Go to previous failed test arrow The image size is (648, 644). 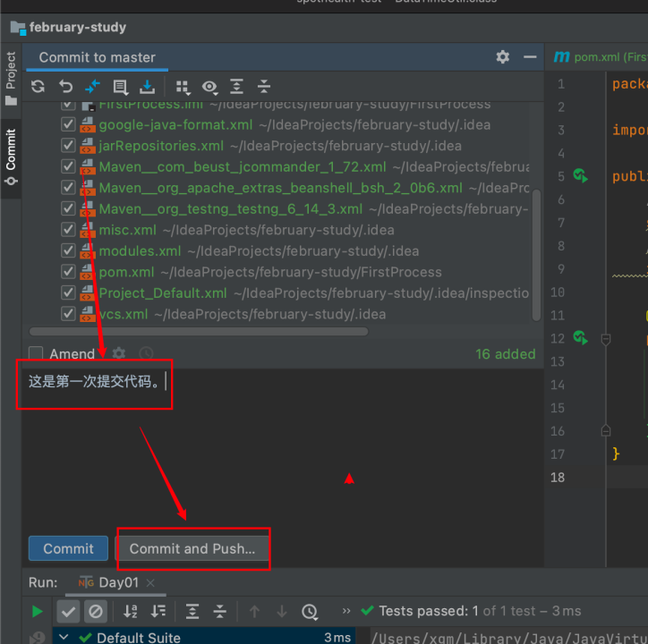(254, 612)
